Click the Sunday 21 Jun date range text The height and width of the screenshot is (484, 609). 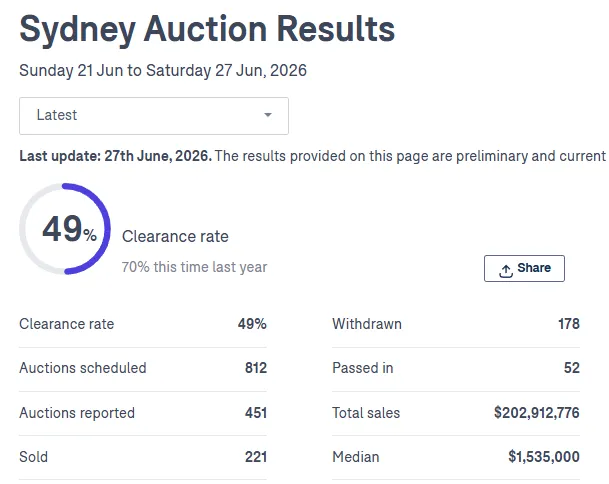(163, 71)
